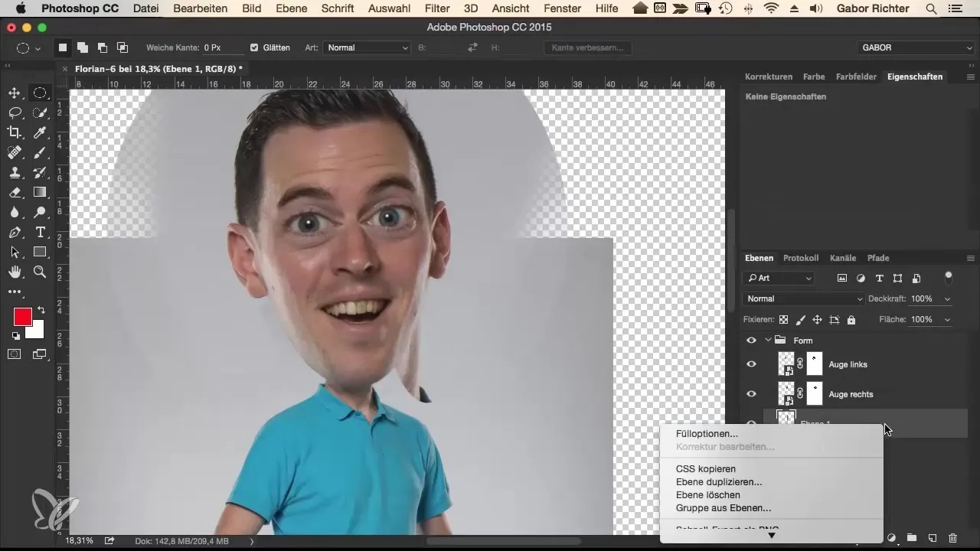Select the Brush tool

point(40,152)
